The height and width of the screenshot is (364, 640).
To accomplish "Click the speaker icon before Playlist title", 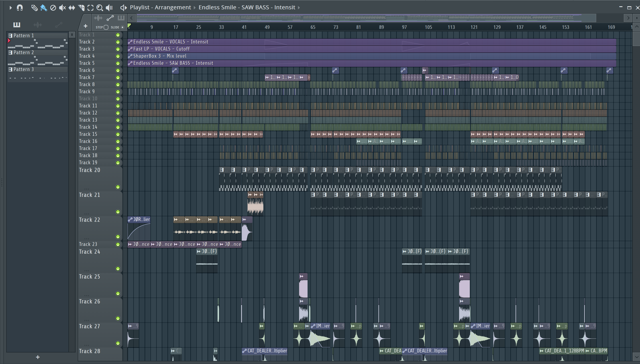I will 123,8.
